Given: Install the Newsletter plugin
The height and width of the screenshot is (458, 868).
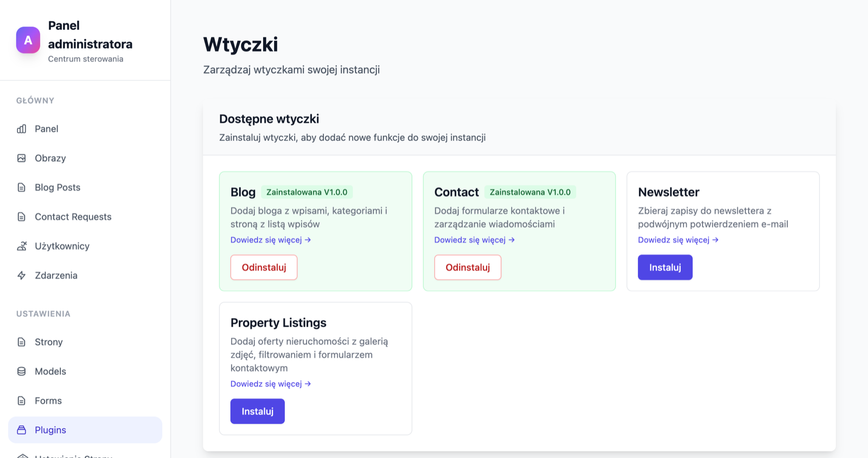Looking at the screenshot, I should tap(665, 267).
